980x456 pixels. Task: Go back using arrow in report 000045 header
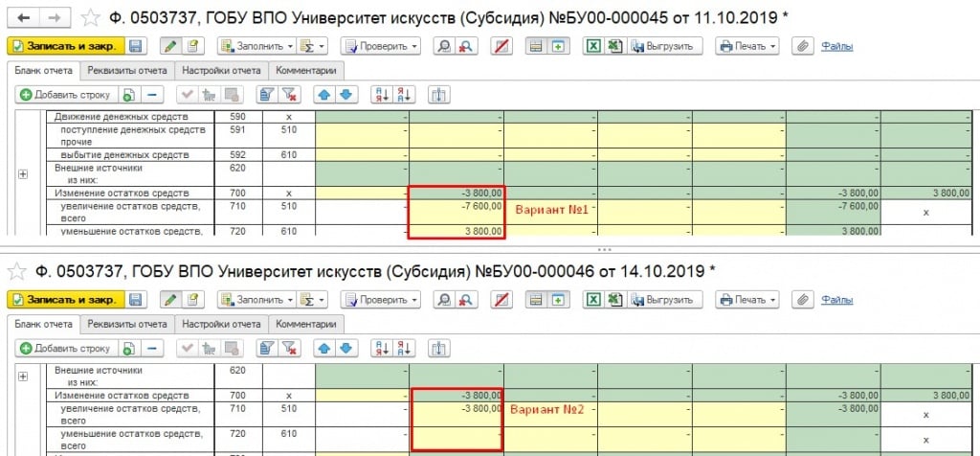pyautogui.click(x=25, y=18)
